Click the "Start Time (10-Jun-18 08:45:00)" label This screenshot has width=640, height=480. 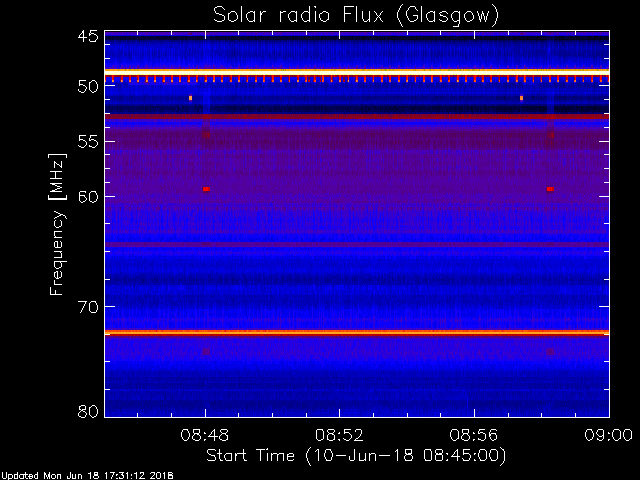[356, 455]
